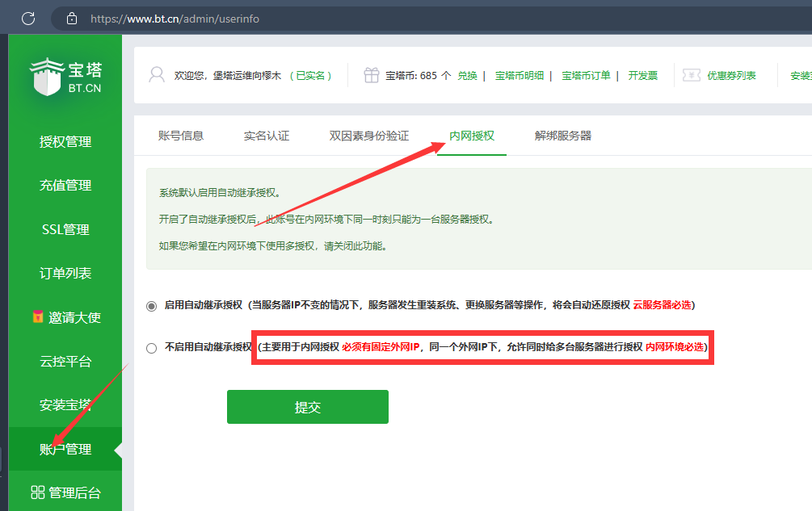Viewport: 812px width, 511px height.
Task: Switch to the 账号信息 tab
Action: coord(183,136)
